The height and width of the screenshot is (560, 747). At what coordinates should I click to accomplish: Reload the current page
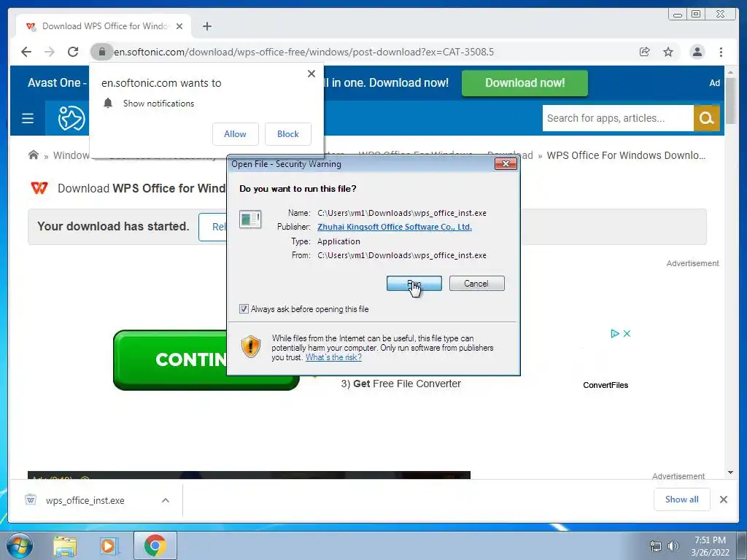point(73,52)
